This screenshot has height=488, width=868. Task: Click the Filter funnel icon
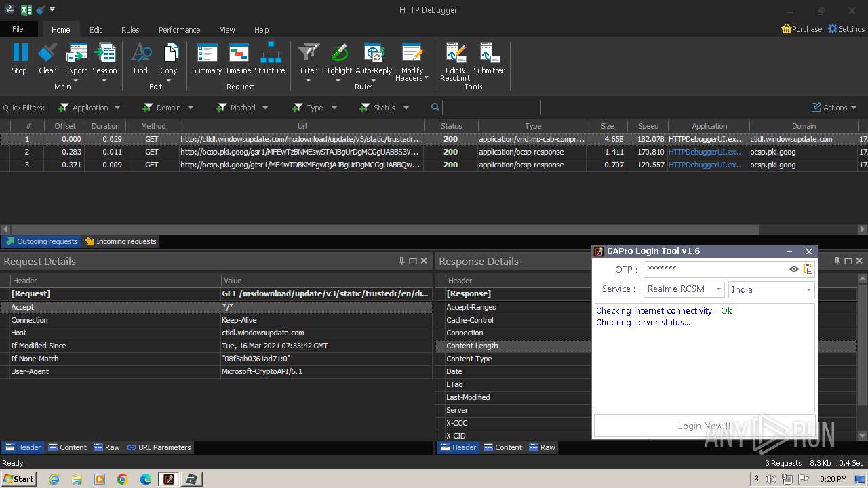click(309, 53)
